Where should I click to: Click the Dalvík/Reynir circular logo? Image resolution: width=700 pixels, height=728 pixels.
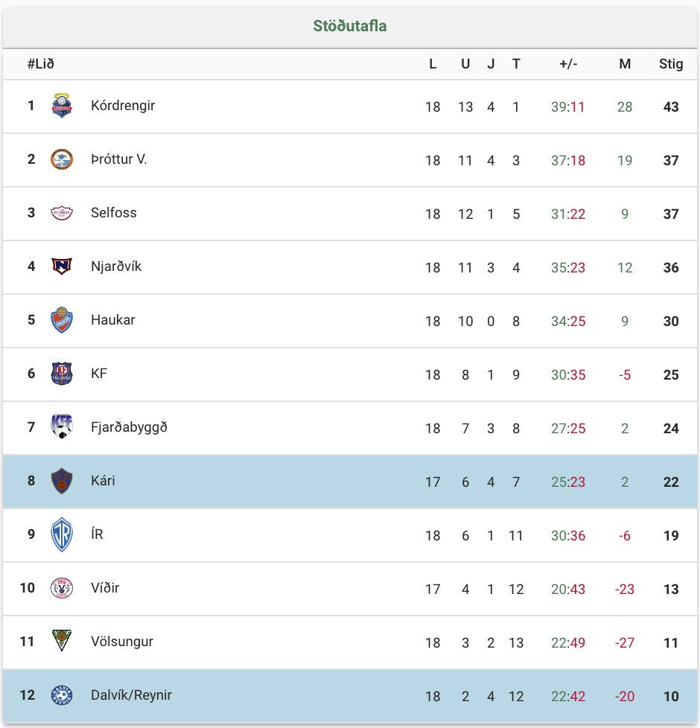click(62, 695)
